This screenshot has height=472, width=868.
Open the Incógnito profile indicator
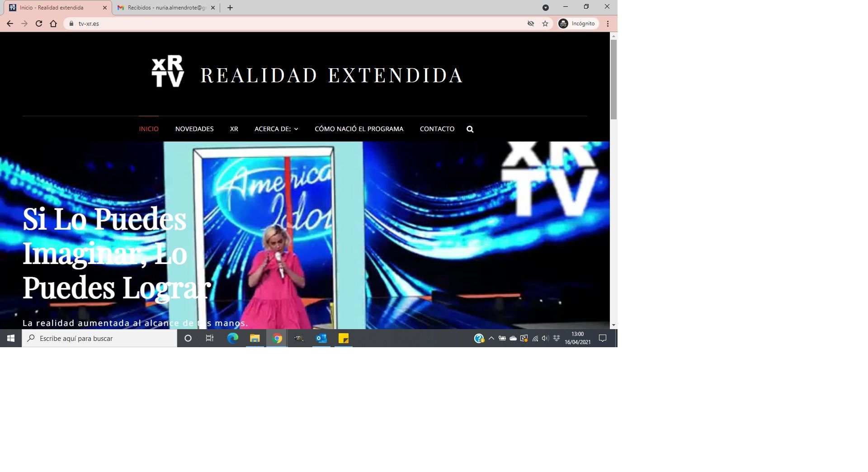[578, 24]
